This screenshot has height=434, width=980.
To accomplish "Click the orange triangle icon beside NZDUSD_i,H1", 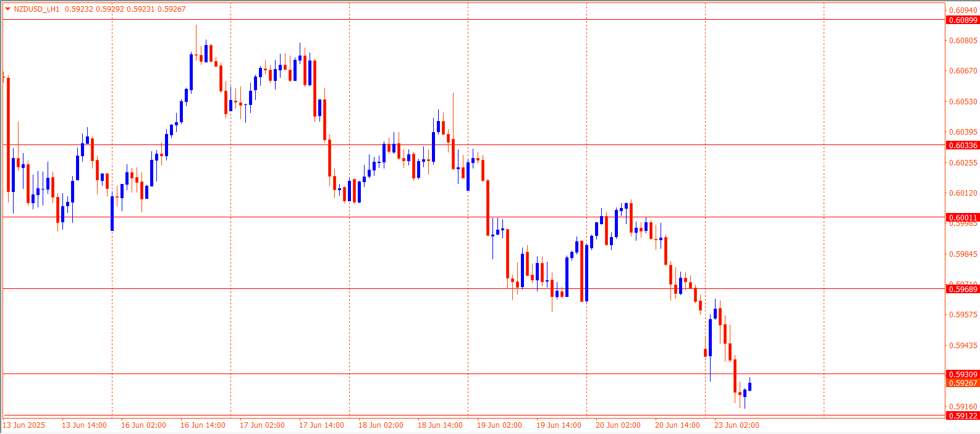I will pyautogui.click(x=8, y=9).
